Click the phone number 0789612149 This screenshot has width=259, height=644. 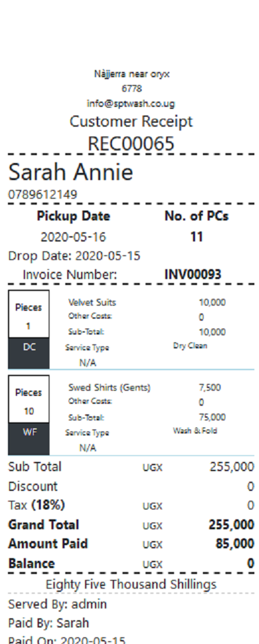point(43,195)
